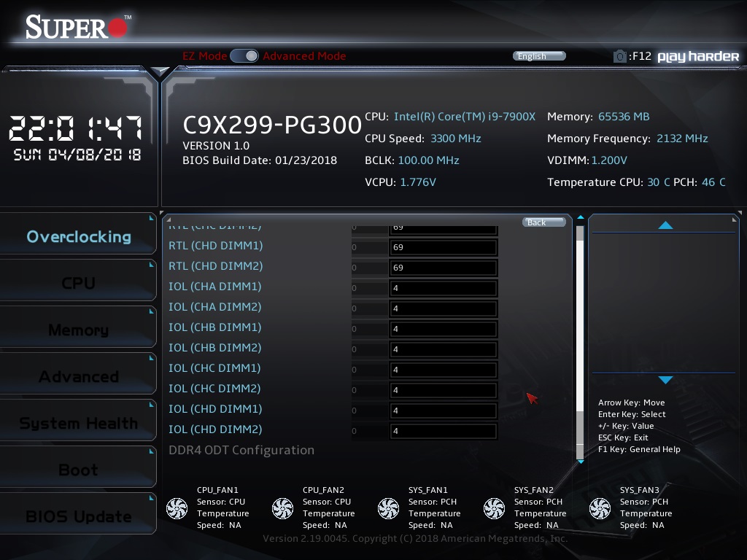Open the Memory menu tab

pyautogui.click(x=78, y=330)
